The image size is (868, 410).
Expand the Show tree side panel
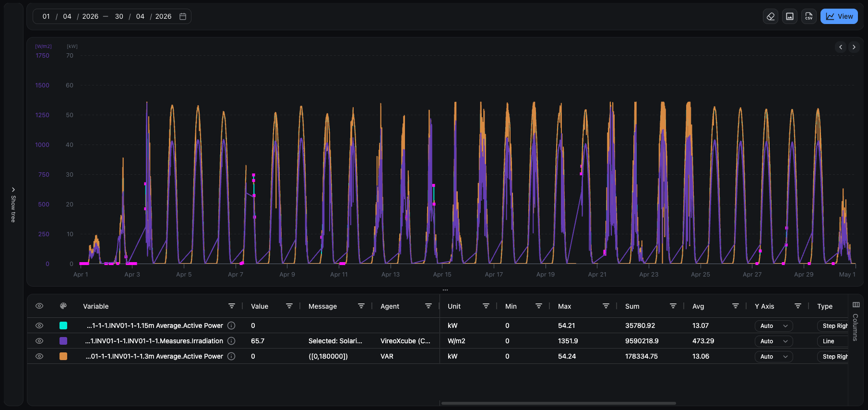13,205
